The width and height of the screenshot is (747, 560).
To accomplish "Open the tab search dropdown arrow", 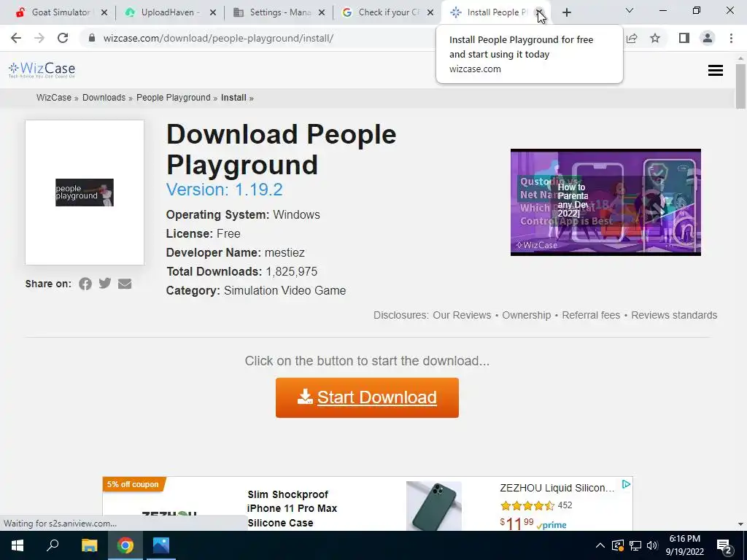I will pyautogui.click(x=630, y=10).
